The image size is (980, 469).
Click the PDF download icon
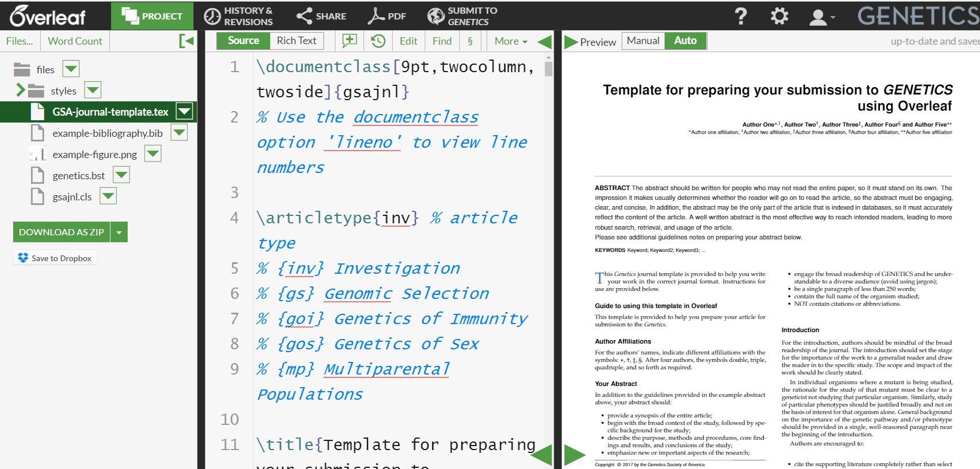tap(387, 16)
